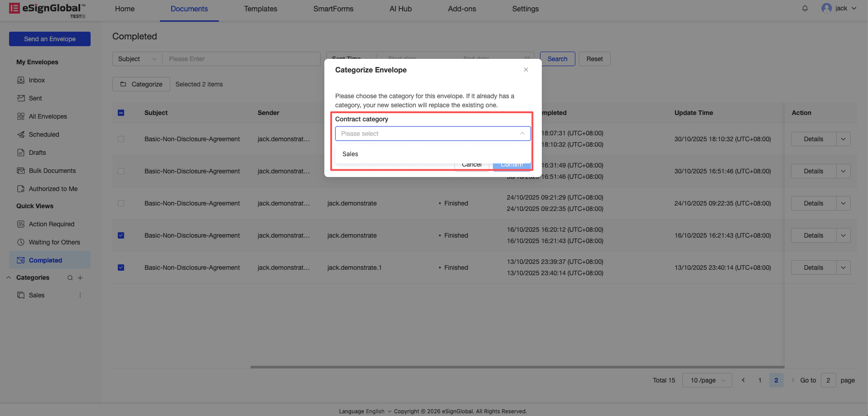
Task: Switch to the Templates tab
Action: pos(260,9)
